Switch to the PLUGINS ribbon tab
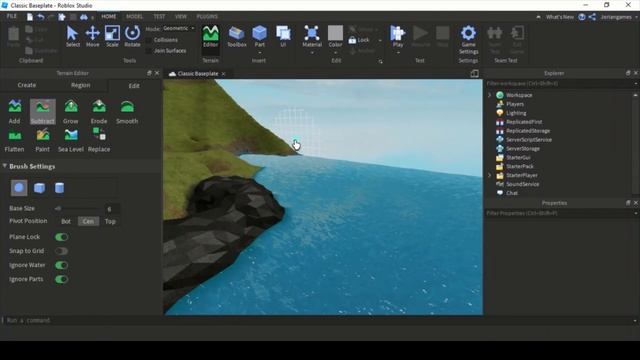 (207, 17)
